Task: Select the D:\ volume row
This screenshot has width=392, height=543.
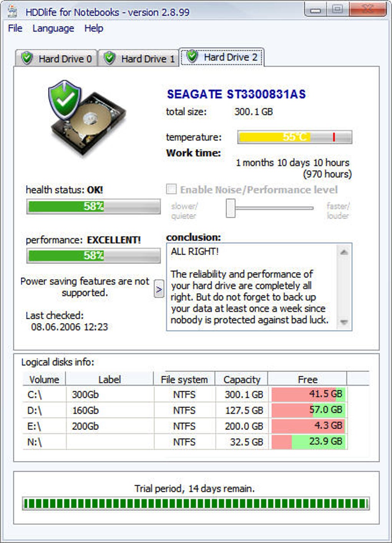Action: 185,410
